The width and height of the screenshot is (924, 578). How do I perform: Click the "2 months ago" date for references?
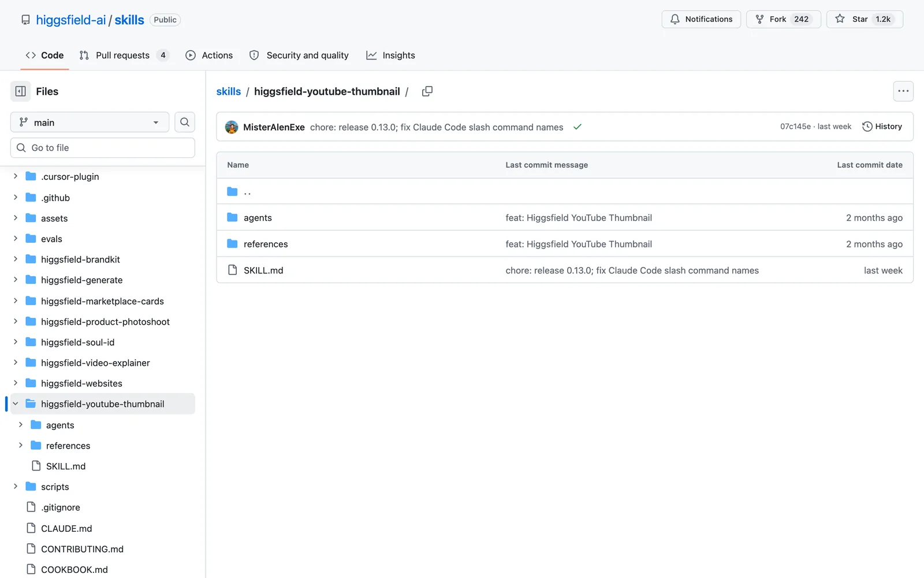point(874,244)
